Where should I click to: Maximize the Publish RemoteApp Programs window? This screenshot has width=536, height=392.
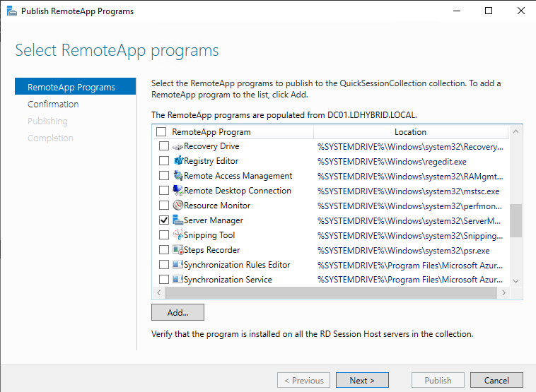489,11
